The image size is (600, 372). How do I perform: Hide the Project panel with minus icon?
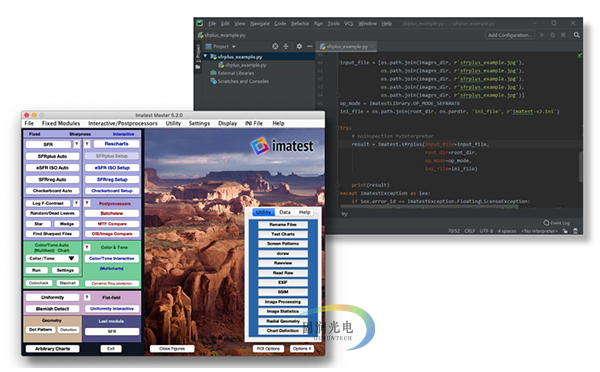pos(310,46)
